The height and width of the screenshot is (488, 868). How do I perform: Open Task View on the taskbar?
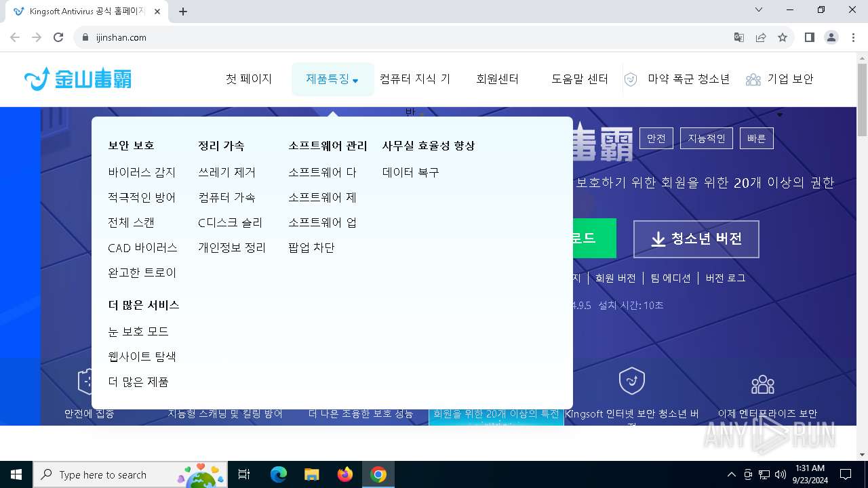244,474
